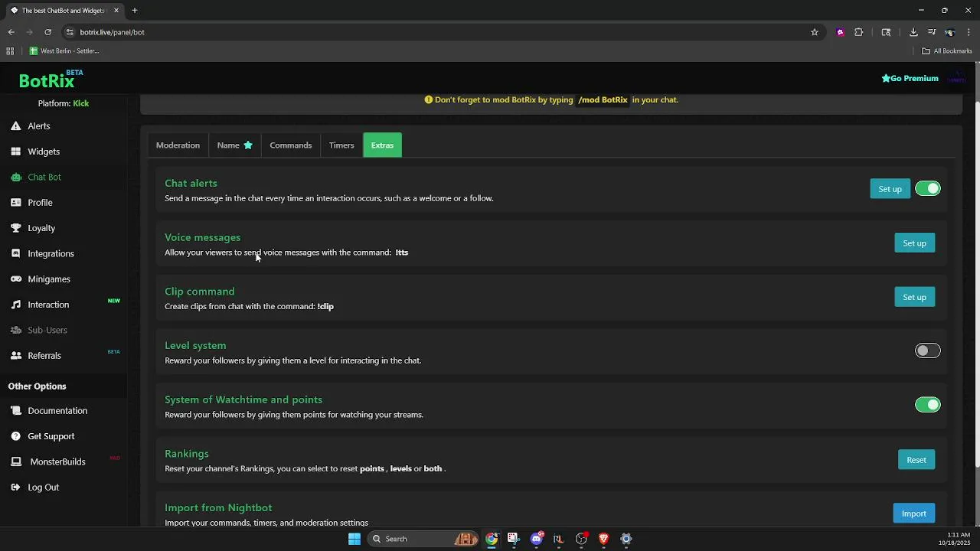980x551 pixels.
Task: Open the Name tab with the star
Action: [x=234, y=145]
